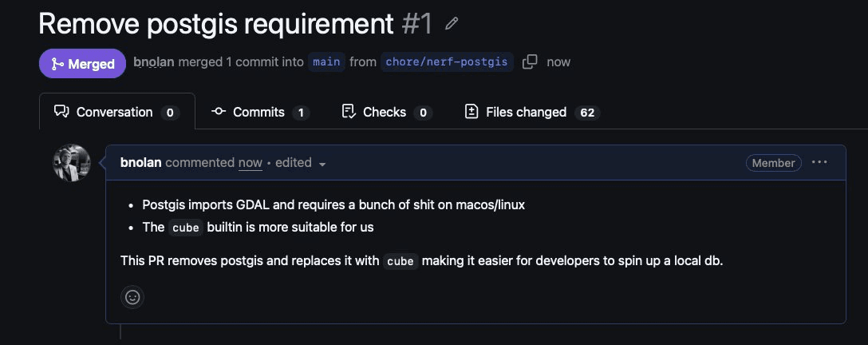Switch to the Files changed tab
Image resolution: width=868 pixels, height=345 pixels.
coord(526,112)
